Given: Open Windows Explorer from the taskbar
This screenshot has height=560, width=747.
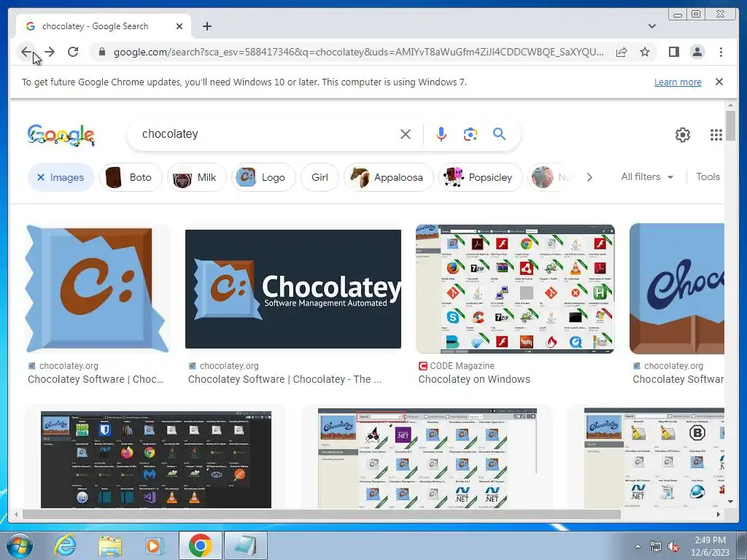Looking at the screenshot, I should pyautogui.click(x=109, y=545).
